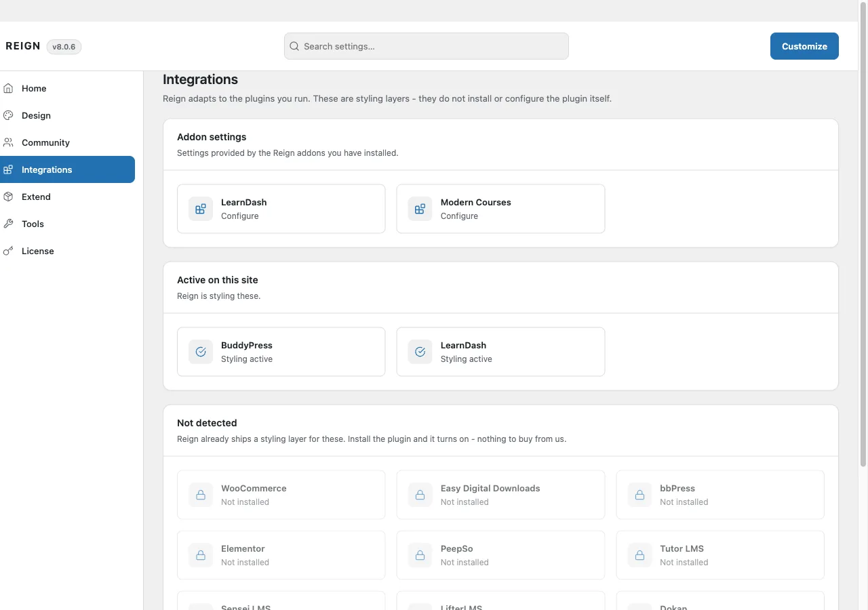Click the bbPress lock icon
Screen dimensions: 868x610
point(639,495)
